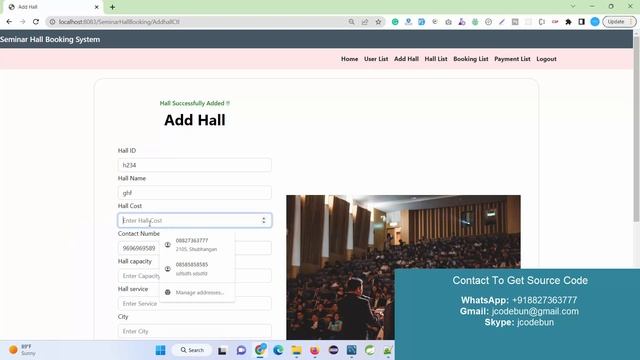The height and width of the screenshot is (360, 640).
Task: Open the Chat app on the taskbar
Action: 241,350
